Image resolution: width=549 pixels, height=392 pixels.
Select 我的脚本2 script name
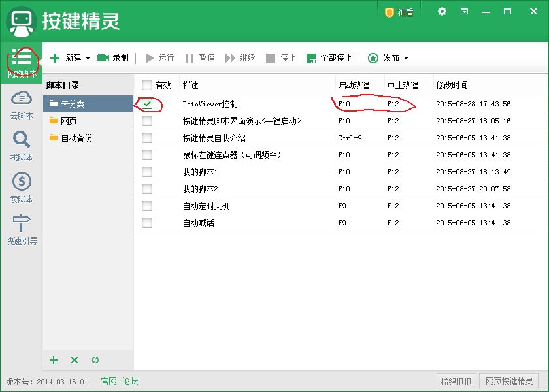(200, 189)
